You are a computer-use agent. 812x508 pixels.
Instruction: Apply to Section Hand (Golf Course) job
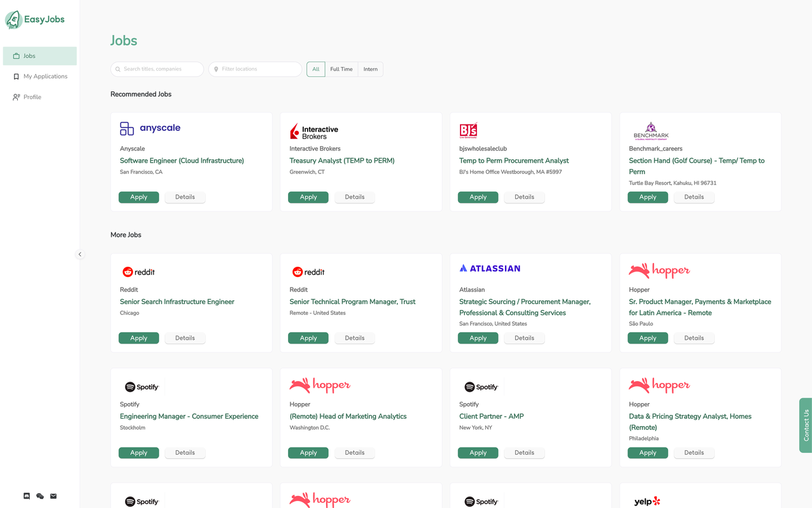(x=648, y=197)
